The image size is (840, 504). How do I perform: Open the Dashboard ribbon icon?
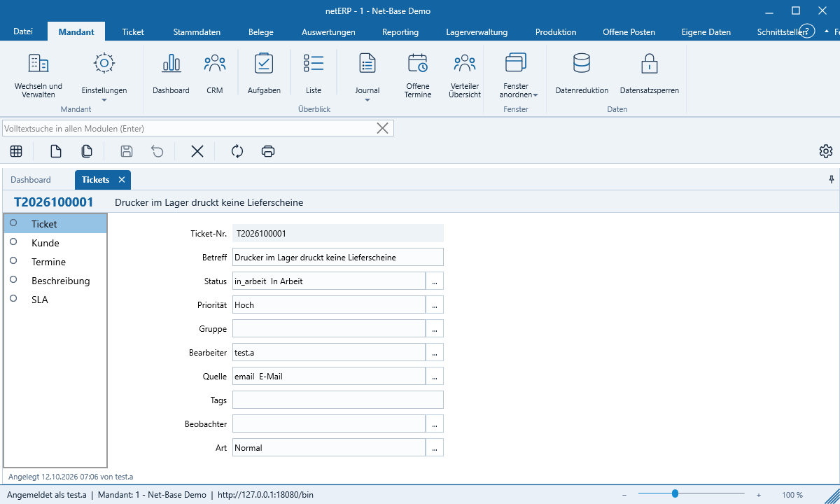pyautogui.click(x=171, y=74)
